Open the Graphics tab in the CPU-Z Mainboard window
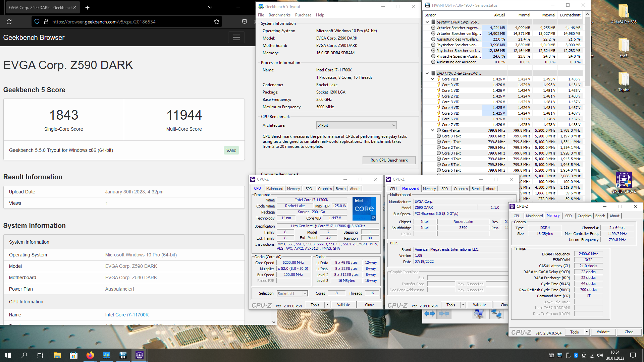The image size is (644, 362). pos(461,189)
